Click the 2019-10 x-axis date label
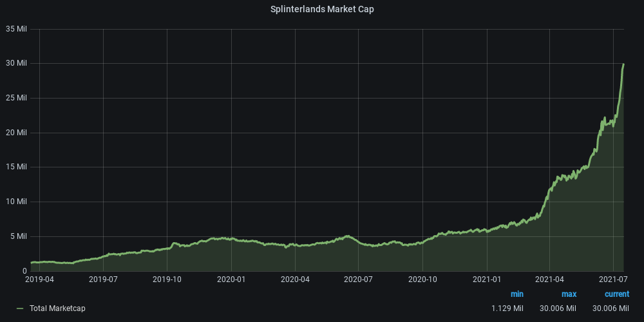Image resolution: width=644 pixels, height=322 pixels. tap(167, 279)
